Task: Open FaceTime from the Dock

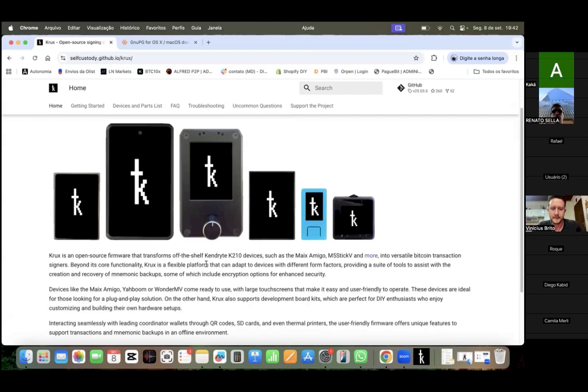Action: [96, 356]
